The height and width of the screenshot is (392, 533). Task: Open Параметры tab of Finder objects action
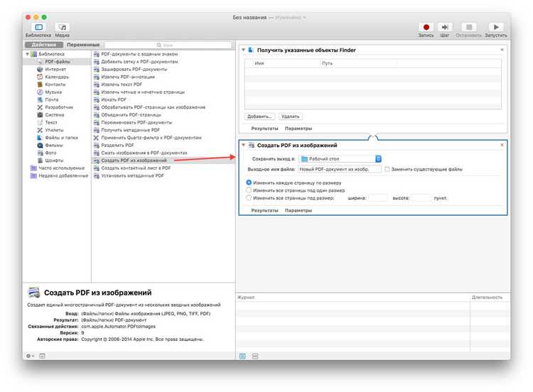point(298,129)
